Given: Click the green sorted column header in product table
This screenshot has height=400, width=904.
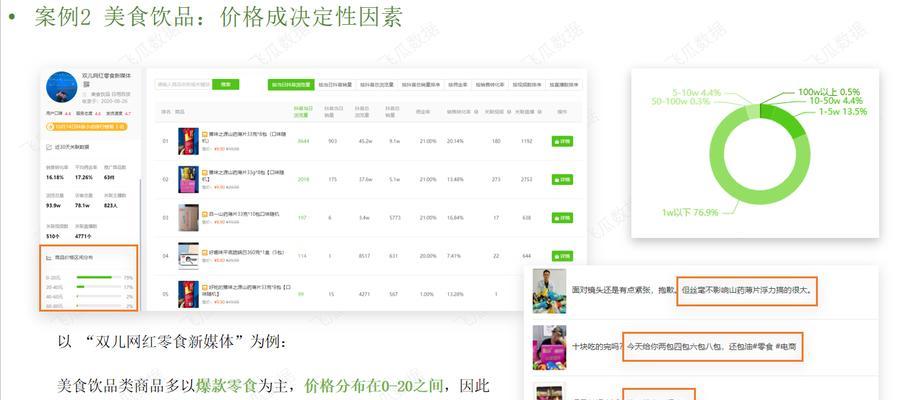Looking at the screenshot, I should [303, 111].
